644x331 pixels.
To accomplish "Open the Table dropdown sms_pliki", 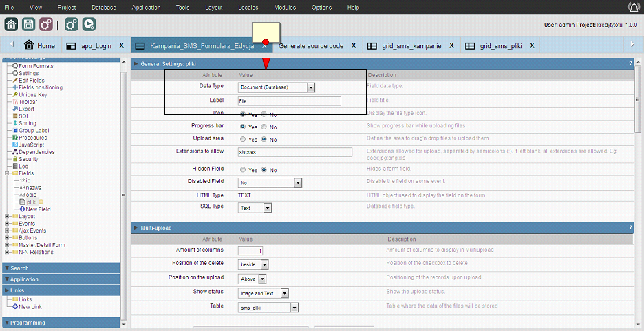I will click(268, 308).
